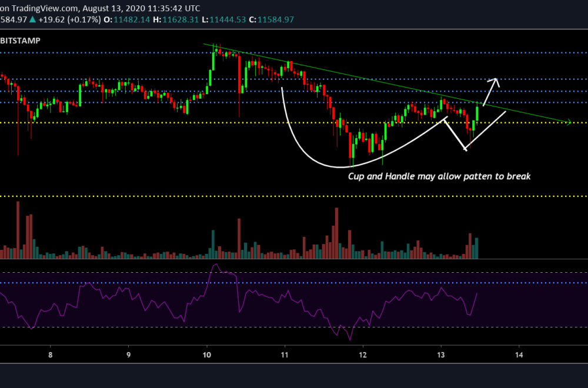The height and width of the screenshot is (388, 588).
Task: Click the low price value L:11444.53
Action: coord(224,19)
